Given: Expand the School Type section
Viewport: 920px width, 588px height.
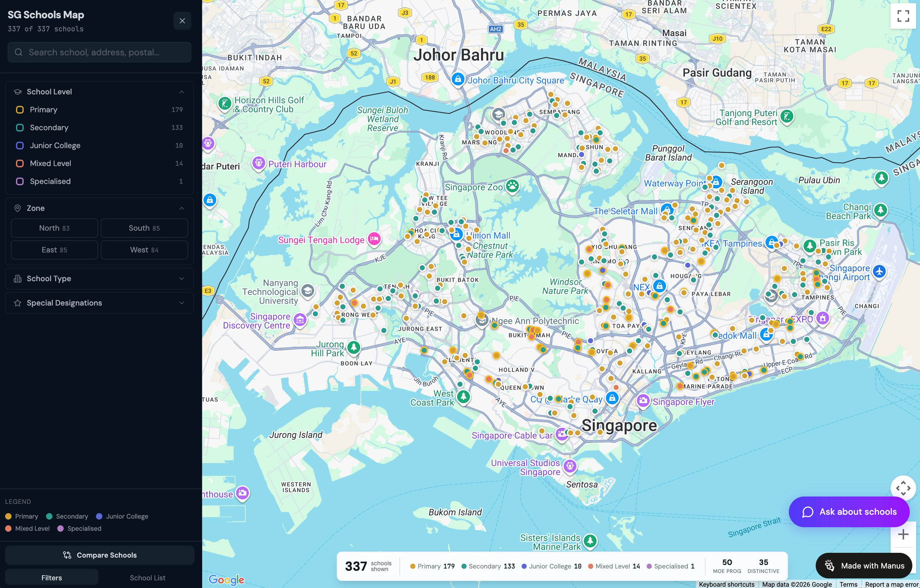Looking at the screenshot, I should click(x=99, y=279).
